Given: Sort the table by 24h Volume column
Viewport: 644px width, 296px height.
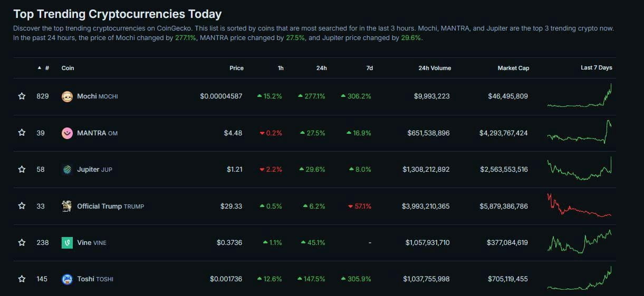Looking at the screenshot, I should tap(435, 68).
